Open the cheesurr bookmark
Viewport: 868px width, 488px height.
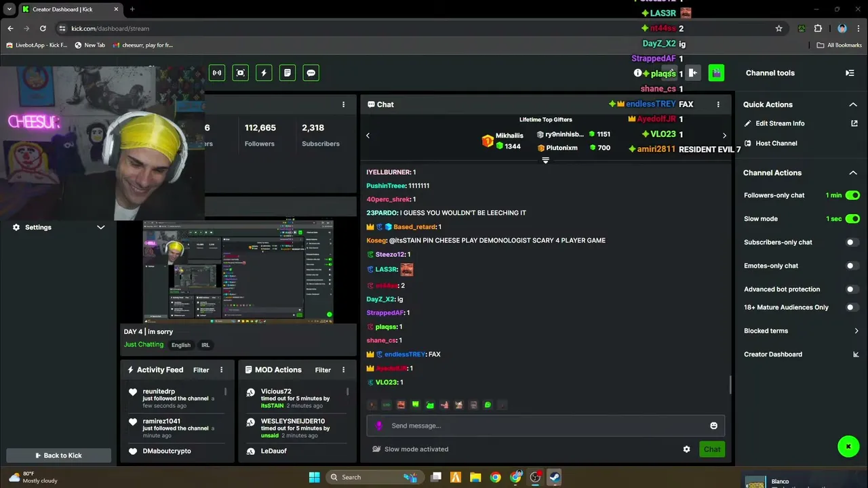(x=143, y=45)
